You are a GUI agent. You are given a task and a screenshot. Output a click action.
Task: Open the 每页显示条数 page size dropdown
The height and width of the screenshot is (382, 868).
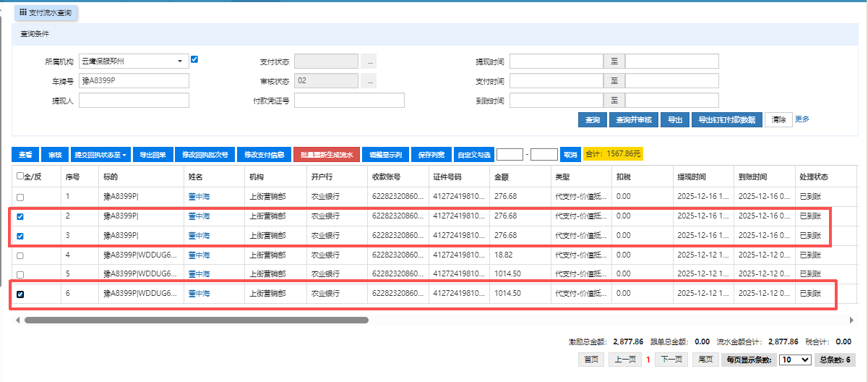pos(795,360)
